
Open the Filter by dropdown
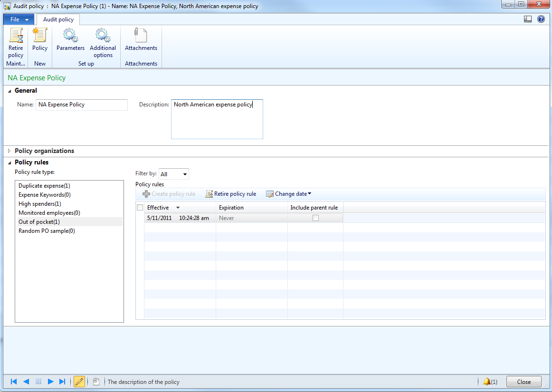[x=174, y=174]
